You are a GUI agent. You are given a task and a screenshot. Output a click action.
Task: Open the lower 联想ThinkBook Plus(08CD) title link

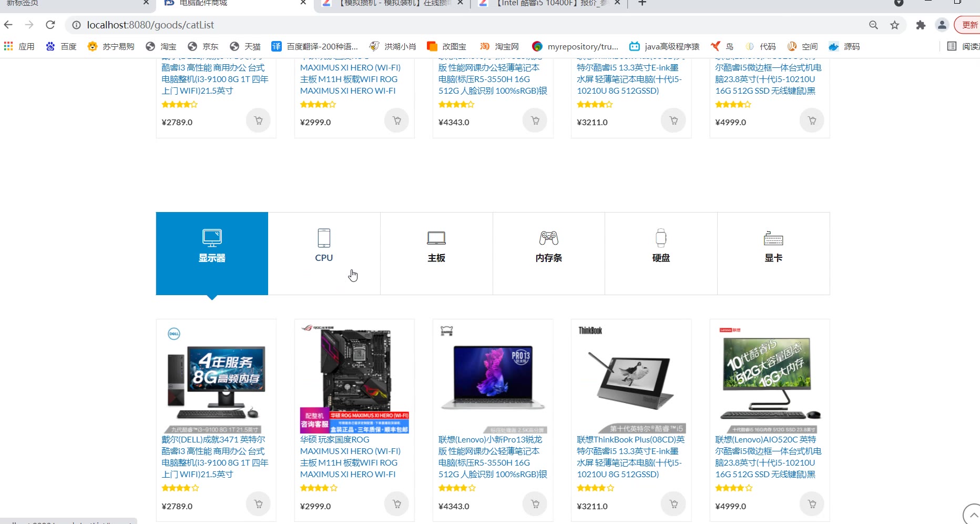(x=631, y=457)
